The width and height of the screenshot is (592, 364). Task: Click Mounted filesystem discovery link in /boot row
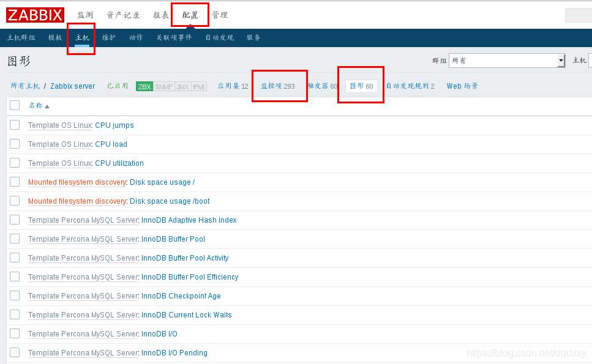click(x=77, y=201)
